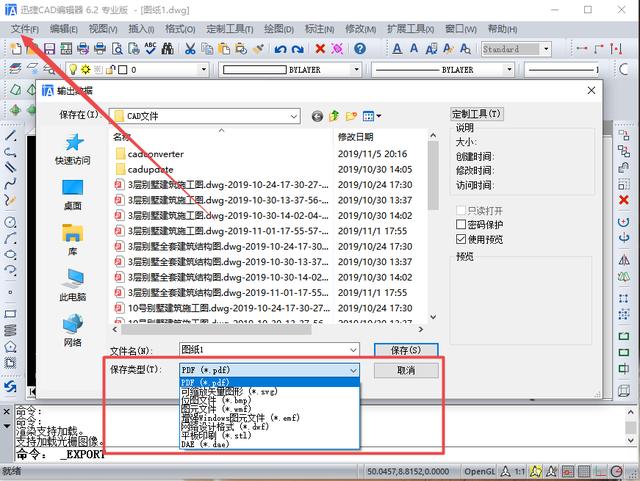Click the mirror tool icon in right toolbar

(624, 260)
